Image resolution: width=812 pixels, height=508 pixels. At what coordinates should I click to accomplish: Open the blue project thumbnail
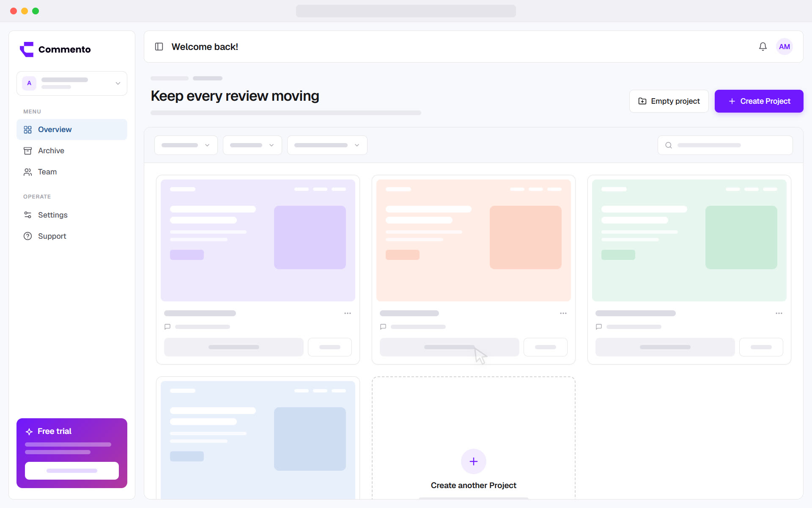(x=258, y=440)
